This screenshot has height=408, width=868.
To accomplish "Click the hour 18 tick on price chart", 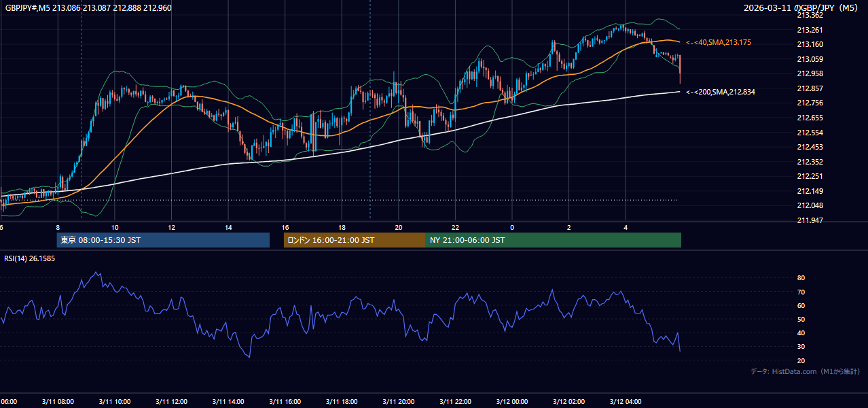I will point(342,228).
